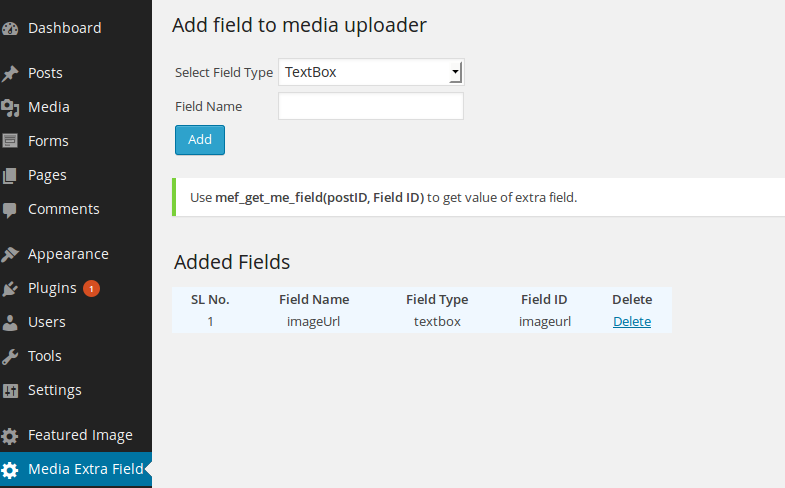
Task: Delete the imageUrl field row
Action: coord(632,321)
